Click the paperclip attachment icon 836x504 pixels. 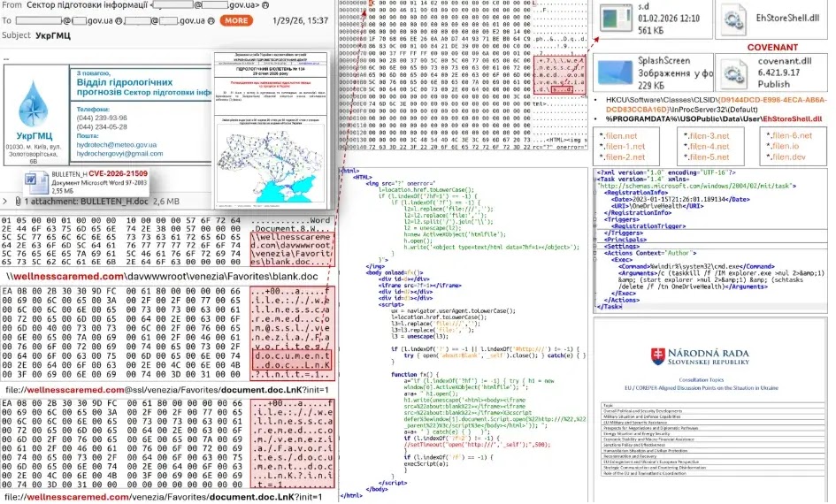click(18, 202)
